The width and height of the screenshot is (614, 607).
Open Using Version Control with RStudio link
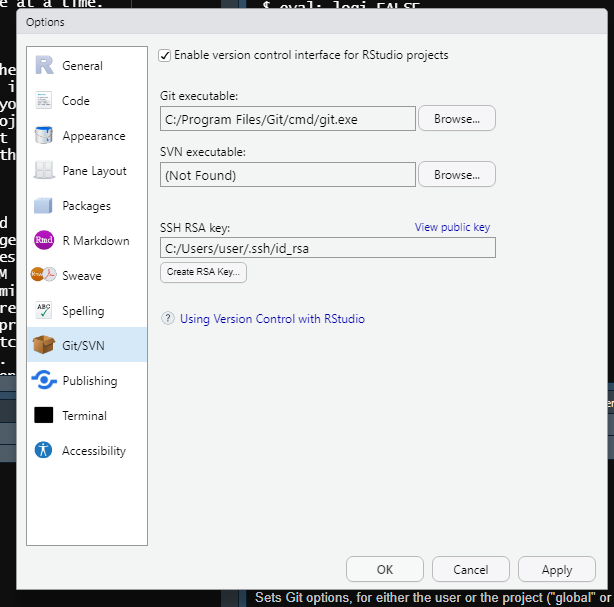click(272, 319)
